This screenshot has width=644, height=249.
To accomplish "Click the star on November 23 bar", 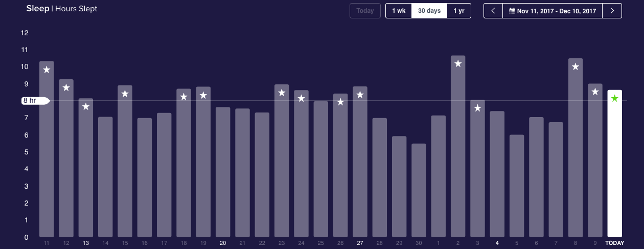I will 282,93.
